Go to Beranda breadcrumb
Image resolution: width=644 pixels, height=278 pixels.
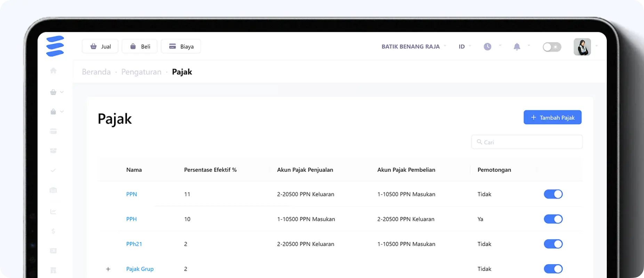[96, 72]
